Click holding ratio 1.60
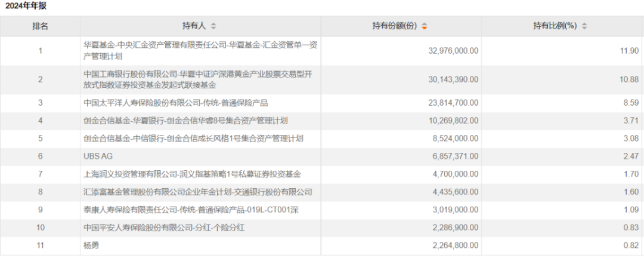 (x=633, y=192)
